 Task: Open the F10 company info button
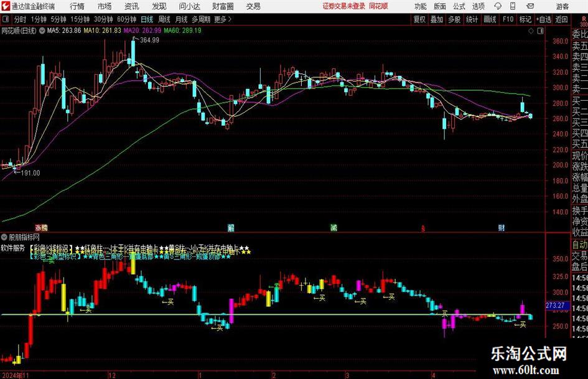point(508,19)
